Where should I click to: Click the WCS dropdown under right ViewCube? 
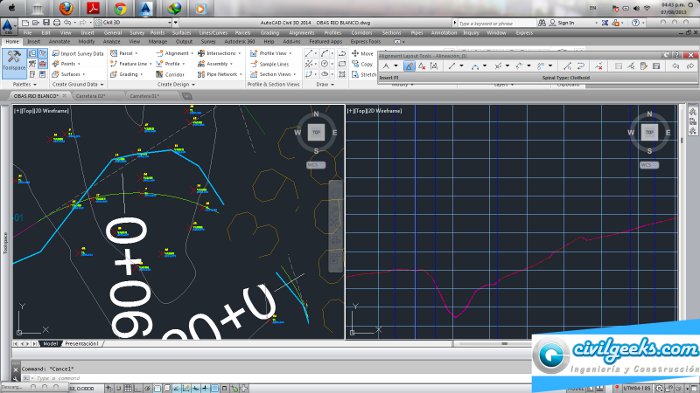tap(649, 165)
